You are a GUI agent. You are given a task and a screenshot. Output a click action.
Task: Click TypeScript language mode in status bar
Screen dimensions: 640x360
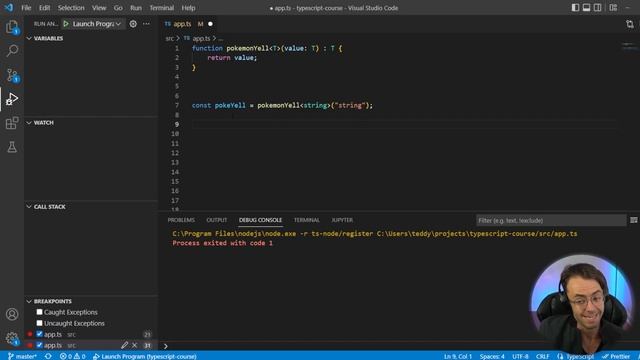pyautogui.click(x=580, y=356)
